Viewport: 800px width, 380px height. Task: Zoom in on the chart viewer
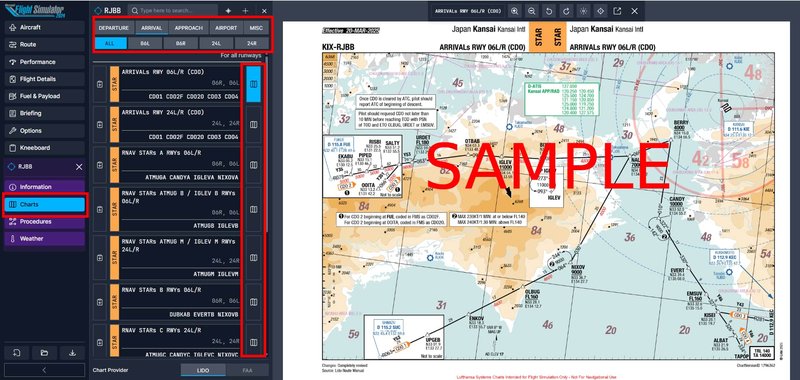coord(514,11)
